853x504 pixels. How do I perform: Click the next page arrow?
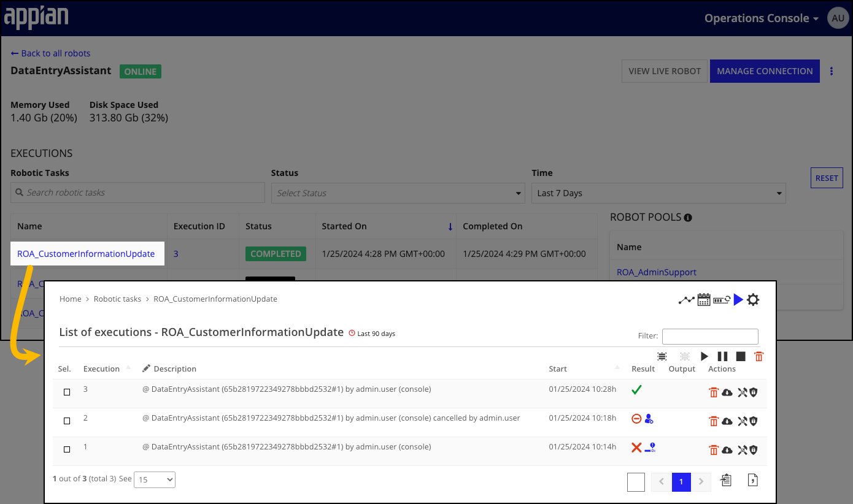pos(701,482)
